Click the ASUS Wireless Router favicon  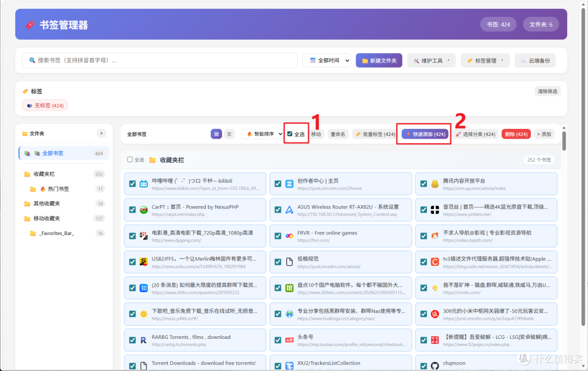point(289,210)
